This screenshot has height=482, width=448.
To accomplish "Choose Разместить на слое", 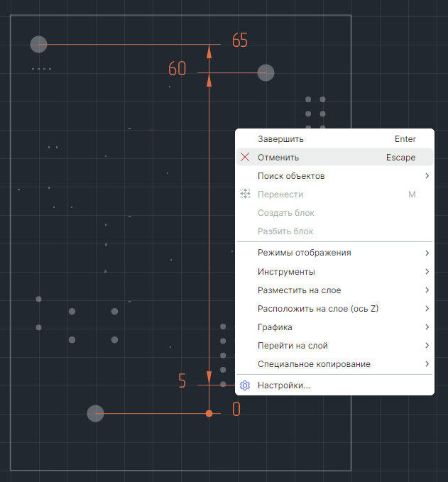I will 299,290.
